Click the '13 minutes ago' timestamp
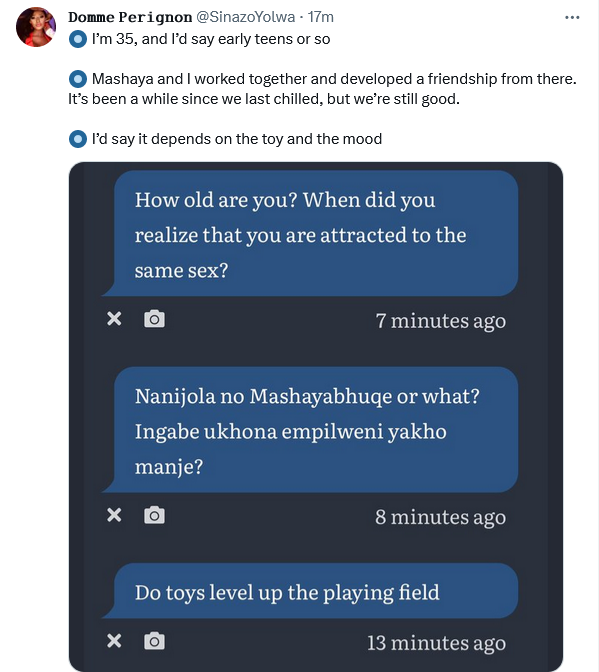The image size is (599, 672). (437, 643)
